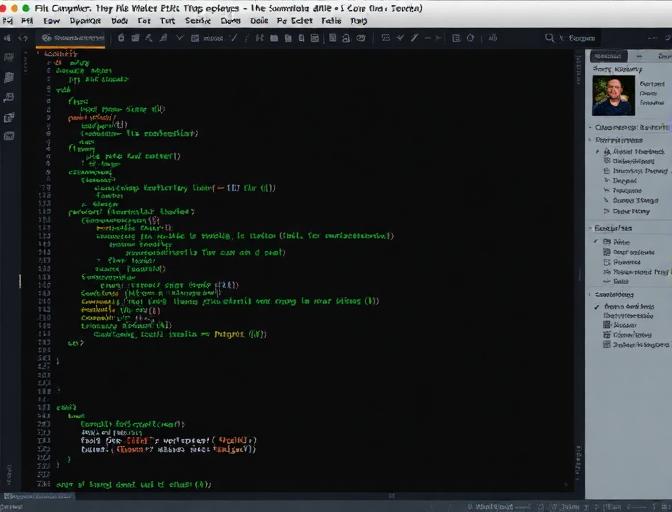Toggle the checkmarked first item in right panel's third section

click(x=597, y=242)
